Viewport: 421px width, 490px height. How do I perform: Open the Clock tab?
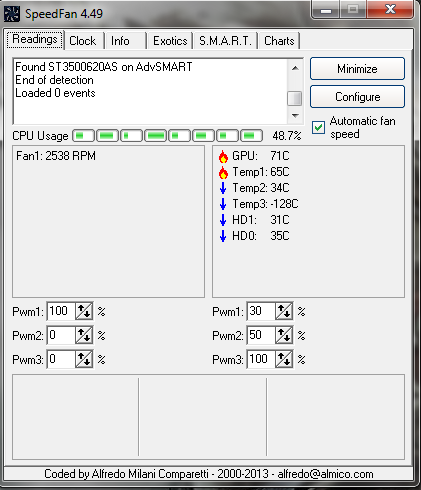[x=83, y=41]
